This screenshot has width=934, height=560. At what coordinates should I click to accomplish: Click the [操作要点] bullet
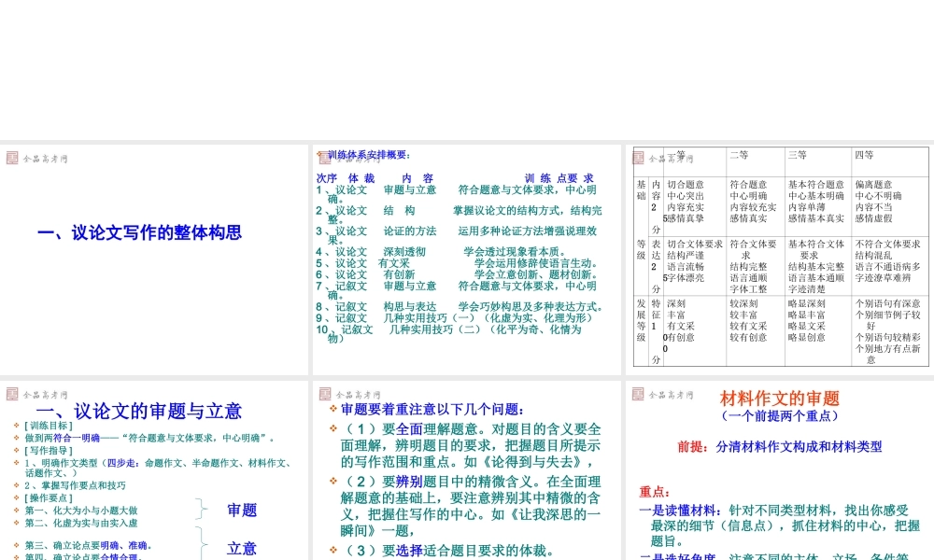[x=49, y=497]
